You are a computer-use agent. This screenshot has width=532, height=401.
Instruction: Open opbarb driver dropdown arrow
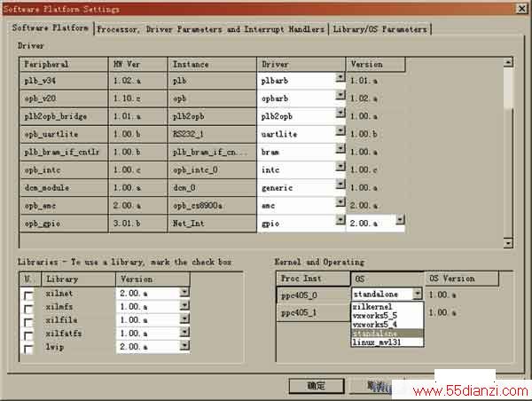point(340,96)
